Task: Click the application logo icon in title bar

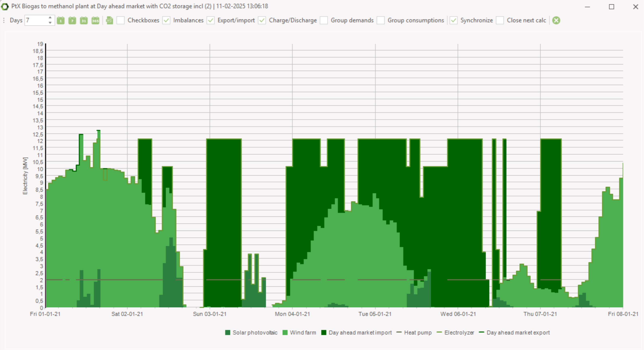Action: tap(4, 6)
